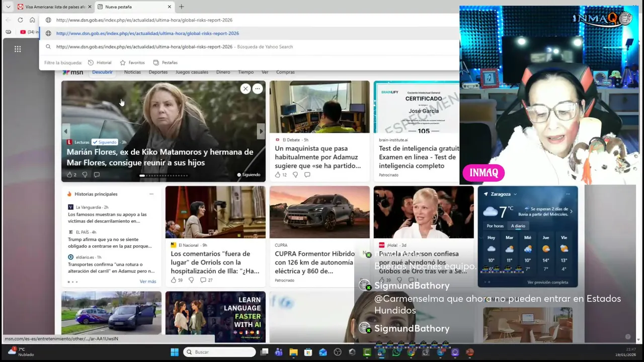
Task: Select the Nueva pestaña tab
Action: click(134, 7)
